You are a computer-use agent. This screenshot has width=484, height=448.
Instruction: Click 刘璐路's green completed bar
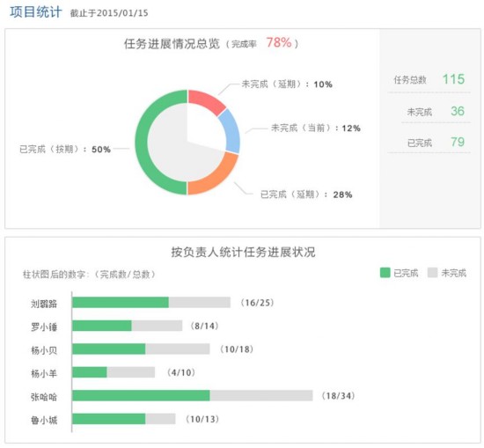tap(121, 303)
